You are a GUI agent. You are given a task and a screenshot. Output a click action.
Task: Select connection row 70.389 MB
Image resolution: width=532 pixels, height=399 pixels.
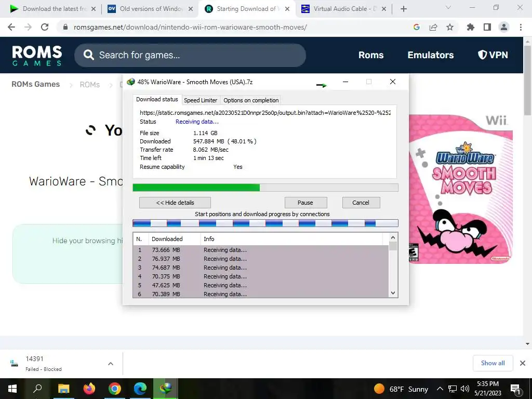261,294
